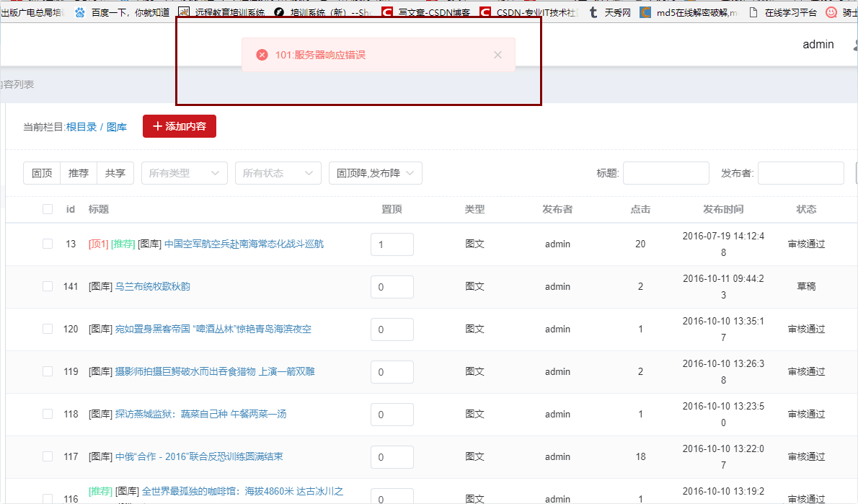Image resolution: width=858 pixels, height=504 pixels.
Task: Open article 乌兰布统牧歌秋韵
Action: coord(153,286)
